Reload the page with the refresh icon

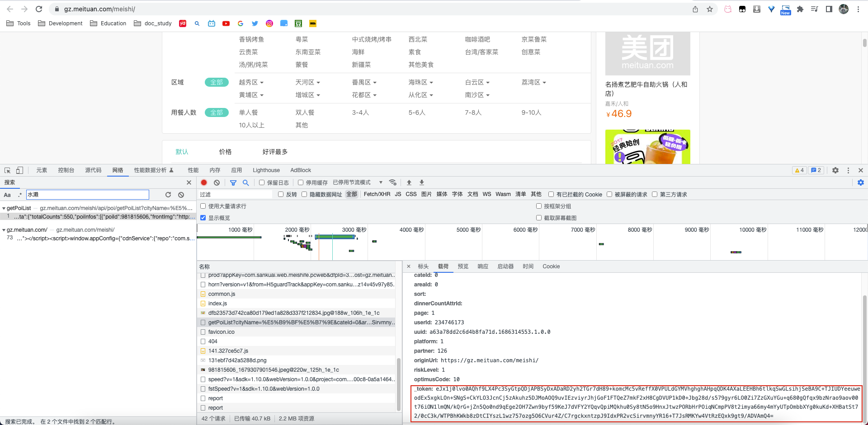pyautogui.click(x=39, y=9)
